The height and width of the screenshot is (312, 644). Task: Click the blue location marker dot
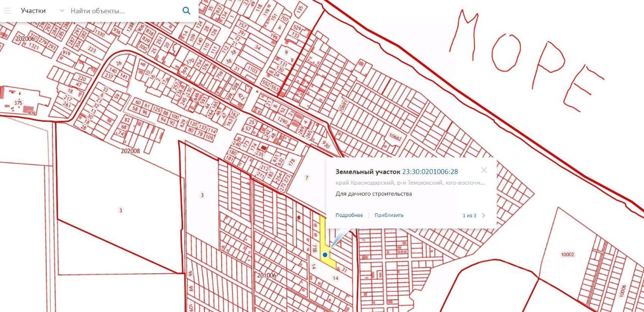pos(325,256)
